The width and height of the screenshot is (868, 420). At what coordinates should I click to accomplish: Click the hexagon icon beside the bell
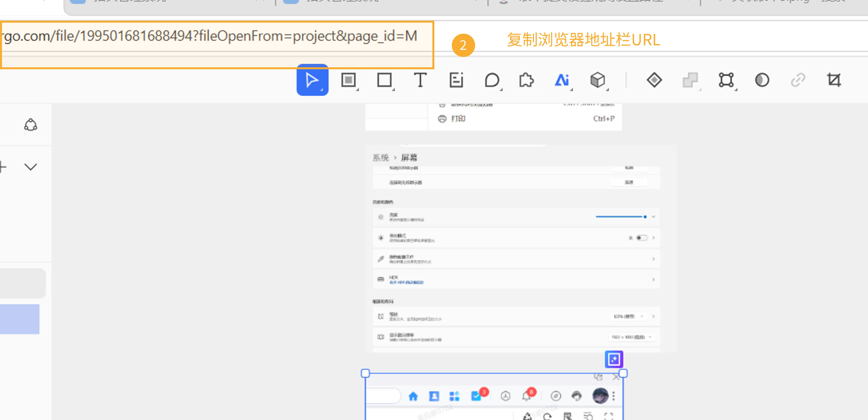click(505, 396)
